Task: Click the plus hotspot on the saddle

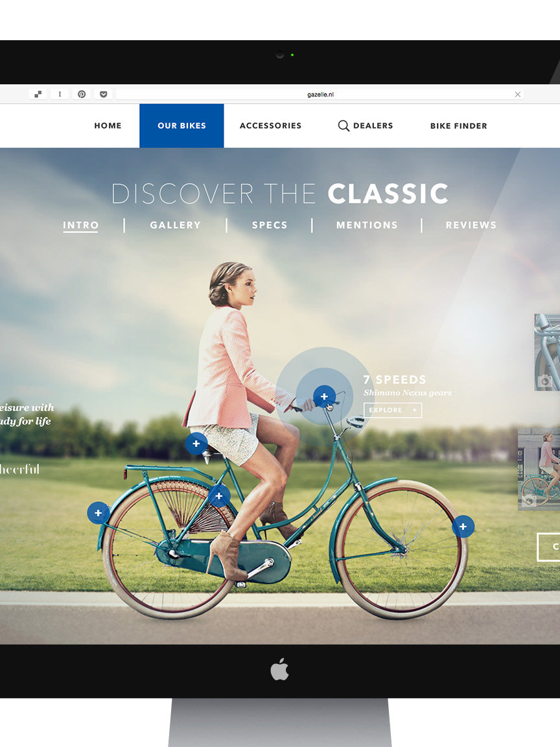Action: point(196,444)
